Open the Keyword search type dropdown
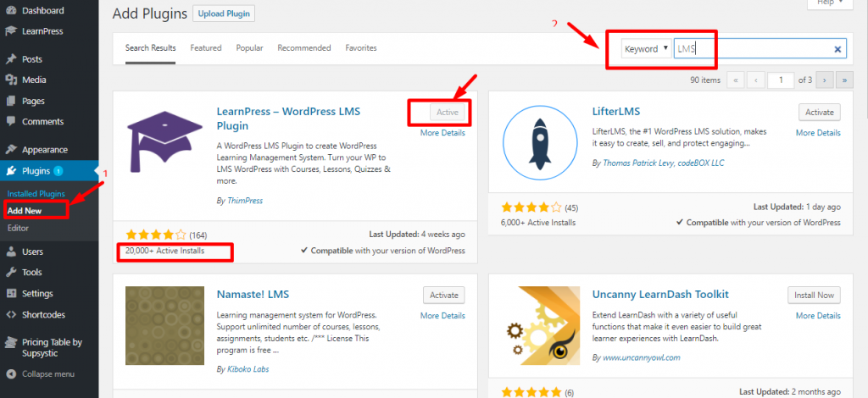This screenshot has height=398, width=868. point(646,48)
